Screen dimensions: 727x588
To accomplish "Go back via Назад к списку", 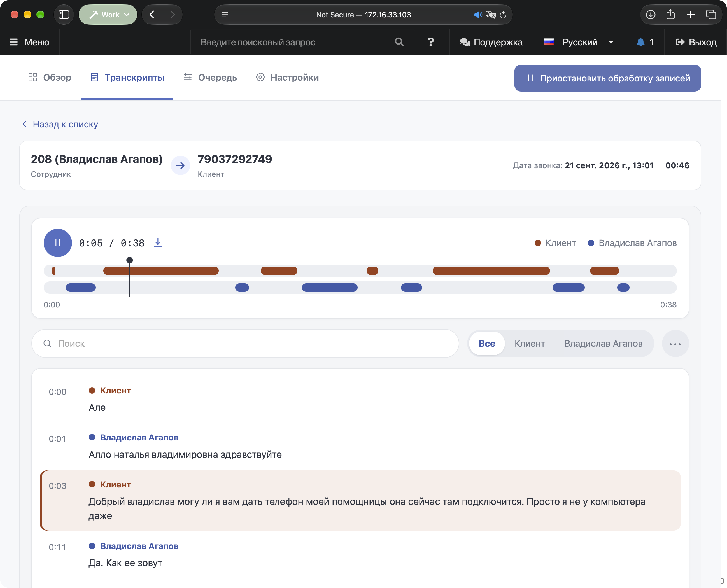I will (60, 124).
